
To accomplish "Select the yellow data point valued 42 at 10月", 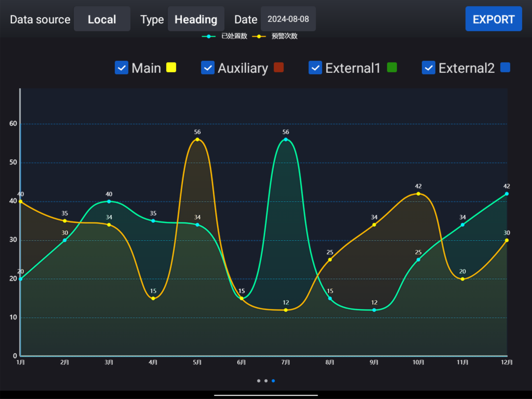I will [418, 194].
